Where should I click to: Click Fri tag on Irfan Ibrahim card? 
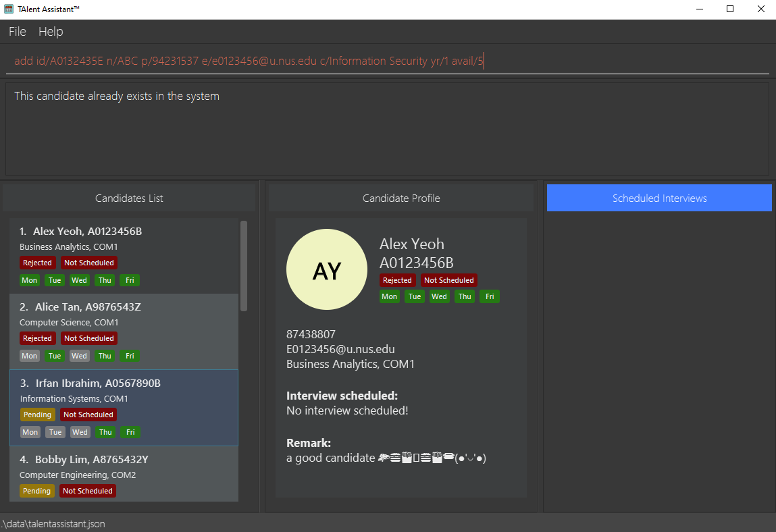click(130, 432)
